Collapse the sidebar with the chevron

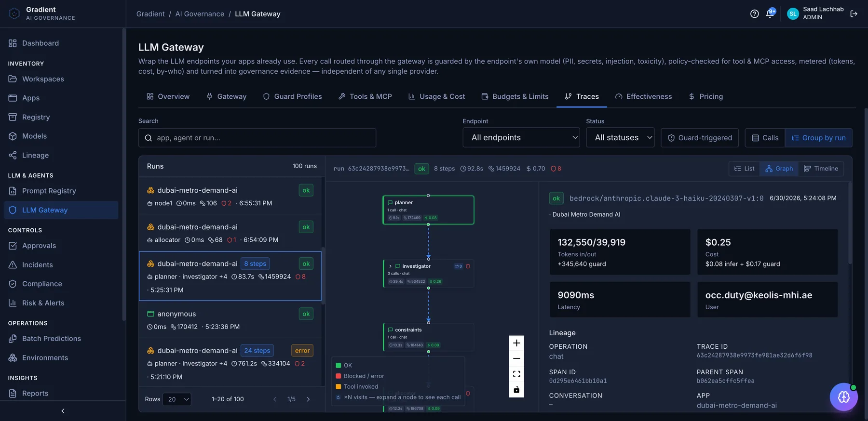(x=63, y=411)
